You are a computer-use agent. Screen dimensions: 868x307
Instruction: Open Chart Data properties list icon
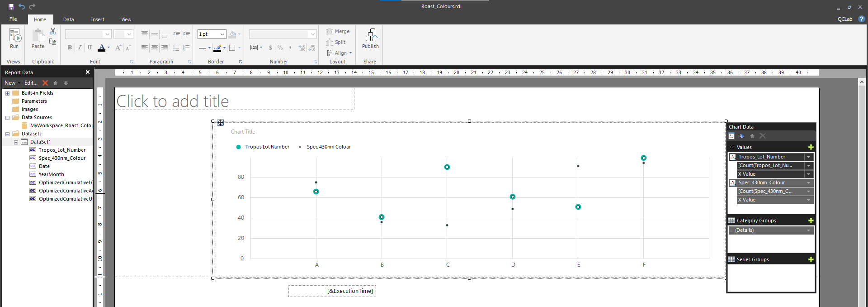731,136
